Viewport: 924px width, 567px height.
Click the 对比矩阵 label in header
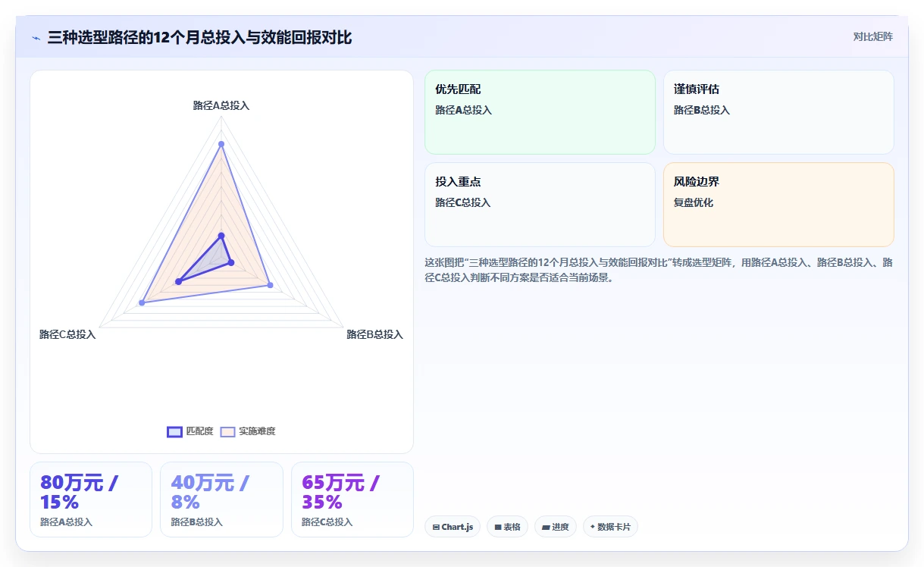[872, 36]
